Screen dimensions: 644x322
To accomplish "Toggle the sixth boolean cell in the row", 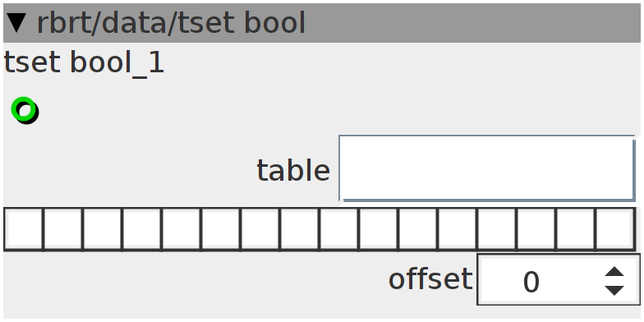I will pos(220,228).
